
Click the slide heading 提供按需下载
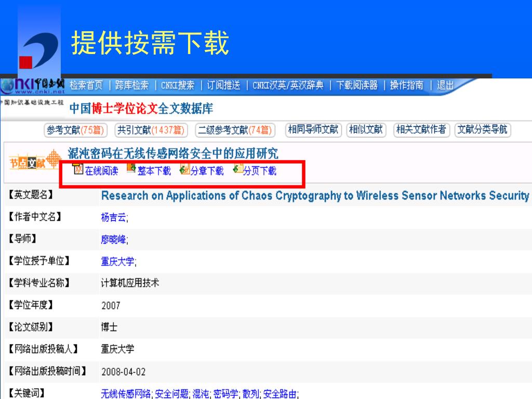pos(150,43)
